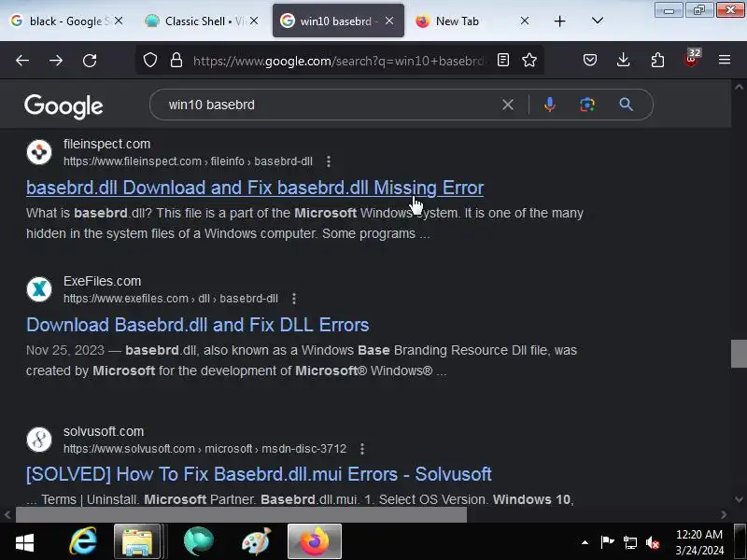Viewport: 747px width, 560px height.
Task: Click the solvusoft.com site favicon
Action: tap(39, 440)
